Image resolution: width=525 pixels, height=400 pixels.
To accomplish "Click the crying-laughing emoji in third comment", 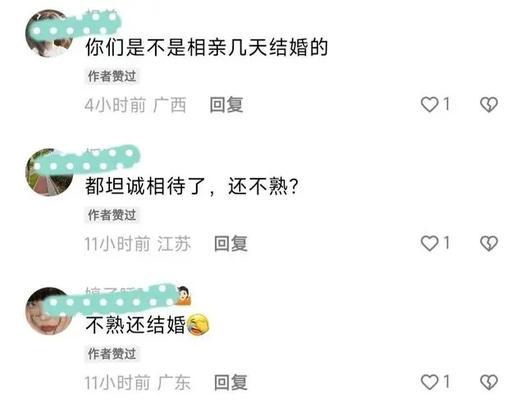I will click(x=198, y=325).
